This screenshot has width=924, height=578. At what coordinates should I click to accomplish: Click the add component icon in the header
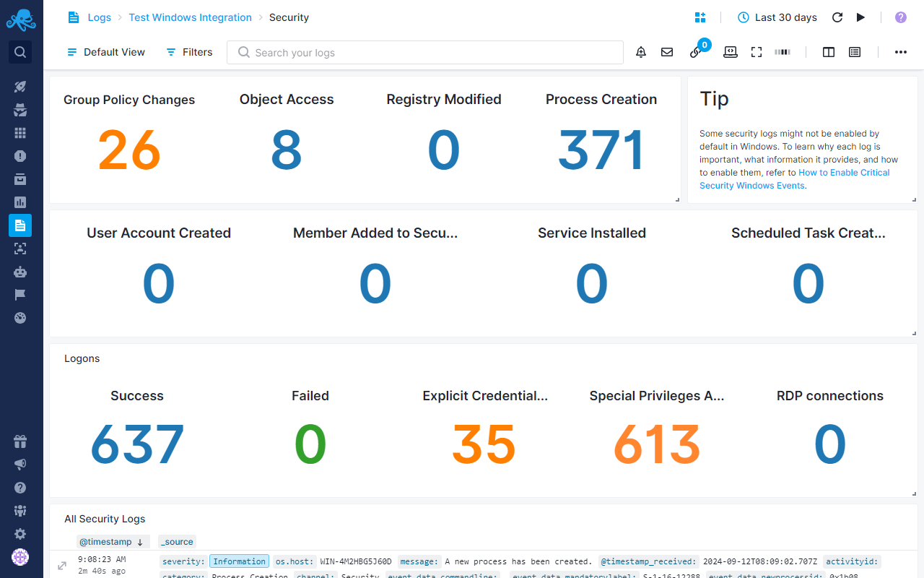(x=699, y=17)
